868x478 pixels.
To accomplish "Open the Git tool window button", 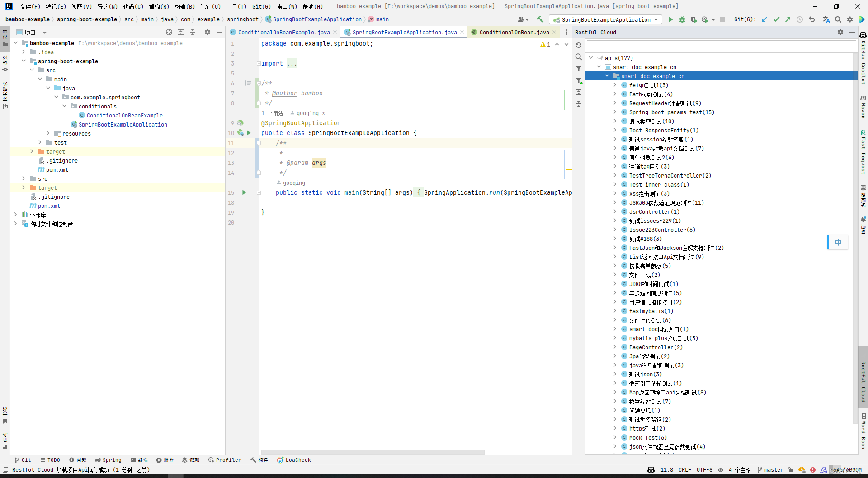I will coord(23,460).
